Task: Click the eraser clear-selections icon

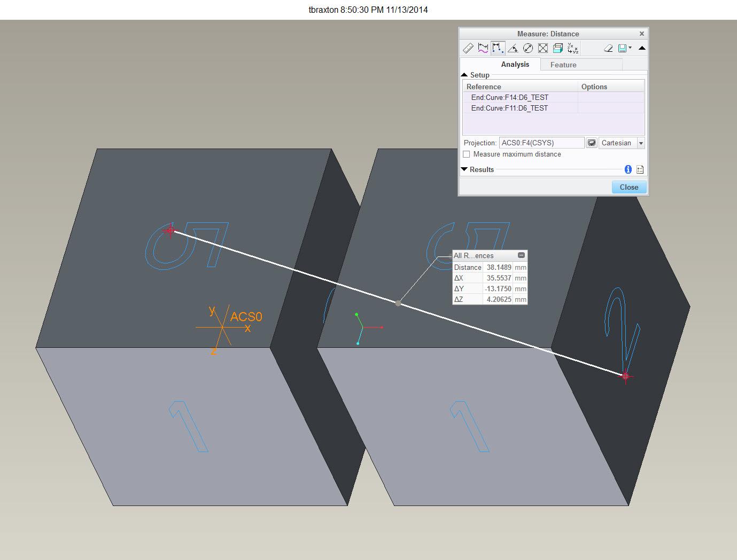Action: (608, 48)
